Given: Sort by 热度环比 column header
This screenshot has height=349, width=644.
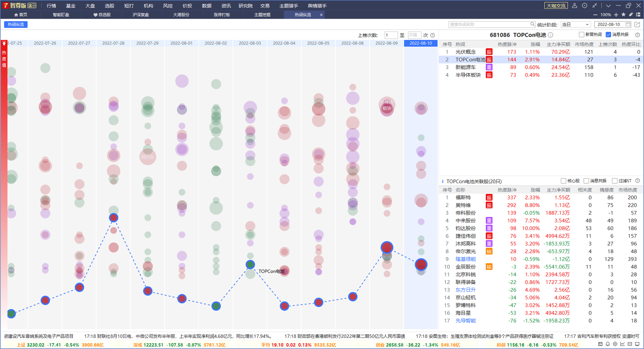Looking at the screenshot, I should point(631,44).
